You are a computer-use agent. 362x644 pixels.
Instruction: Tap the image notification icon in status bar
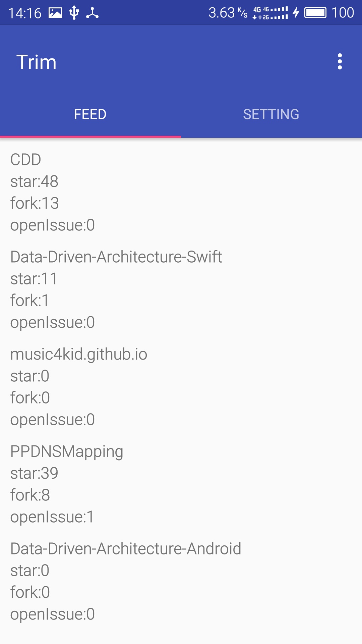point(55,13)
